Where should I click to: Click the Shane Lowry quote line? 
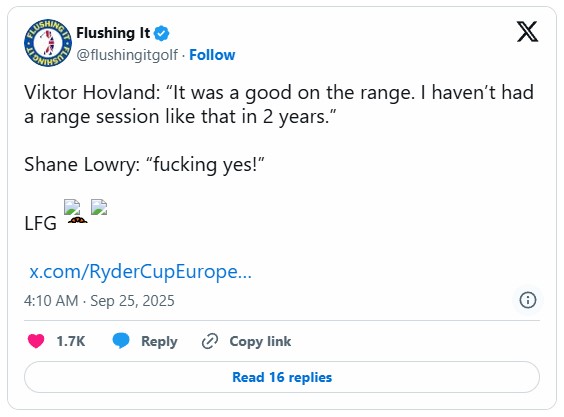coord(144,165)
